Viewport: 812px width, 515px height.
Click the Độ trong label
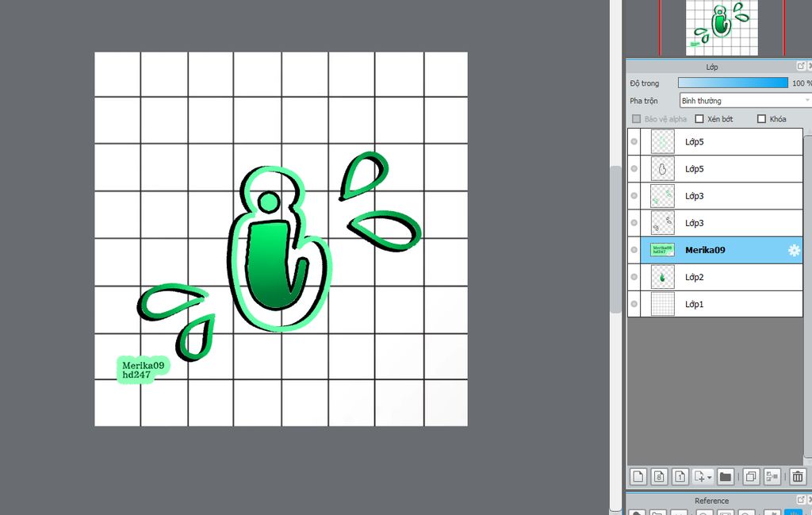coord(644,83)
